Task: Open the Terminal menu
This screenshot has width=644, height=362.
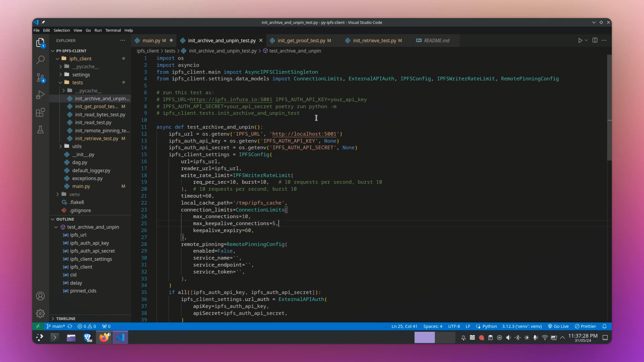Action: coord(113,30)
